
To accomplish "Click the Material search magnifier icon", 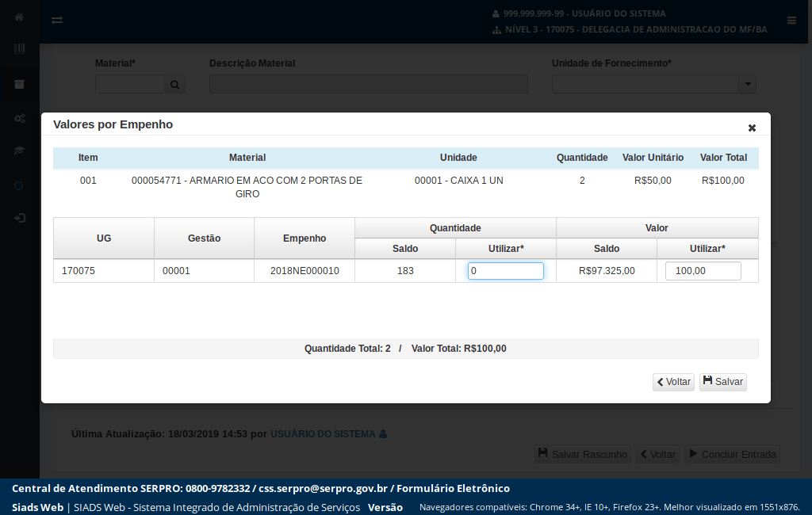I will [x=174, y=84].
